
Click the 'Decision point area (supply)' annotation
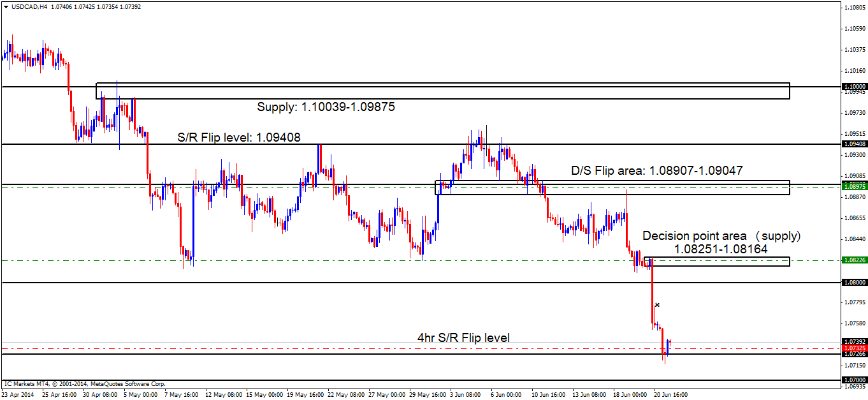pyautogui.click(x=721, y=236)
